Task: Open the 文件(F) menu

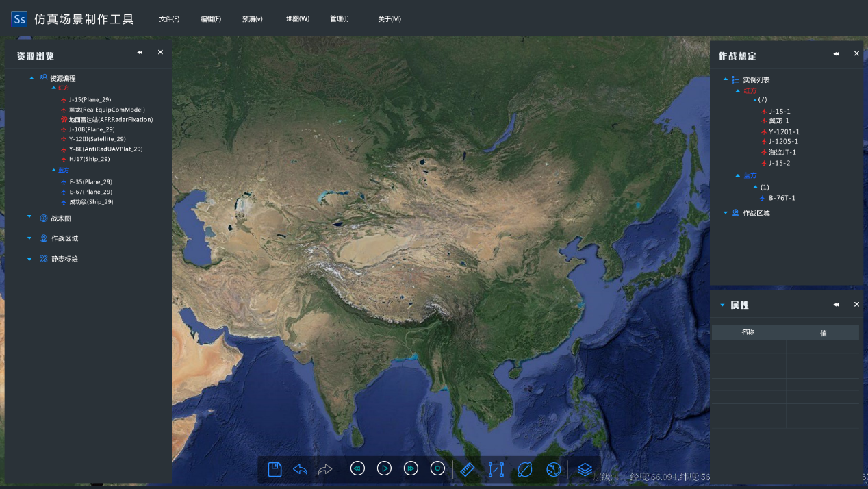Action: pos(169,19)
